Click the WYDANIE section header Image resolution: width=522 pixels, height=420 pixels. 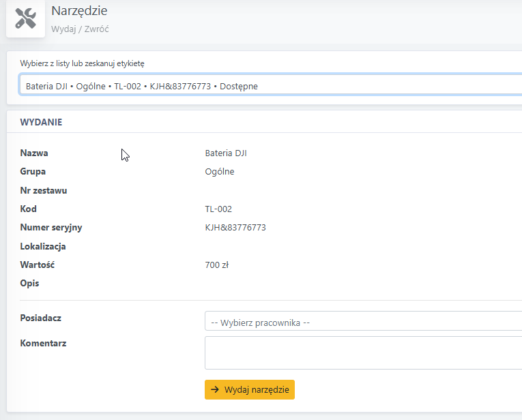(41, 122)
